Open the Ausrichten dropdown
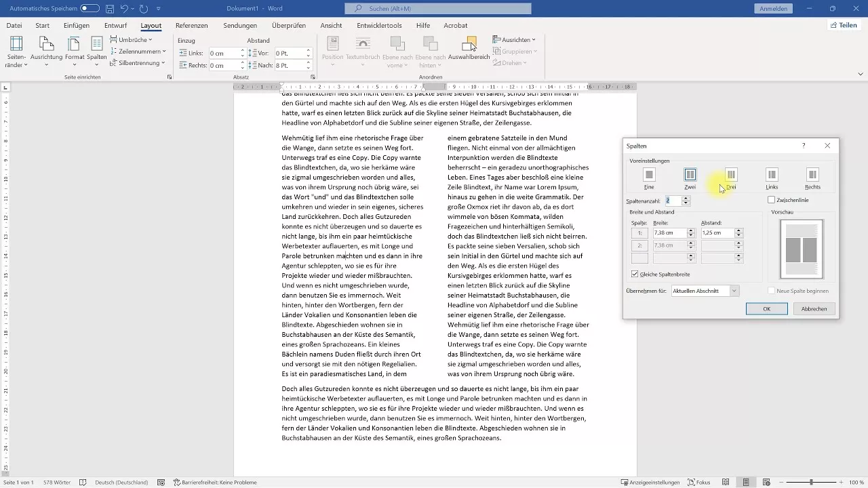 (515, 40)
